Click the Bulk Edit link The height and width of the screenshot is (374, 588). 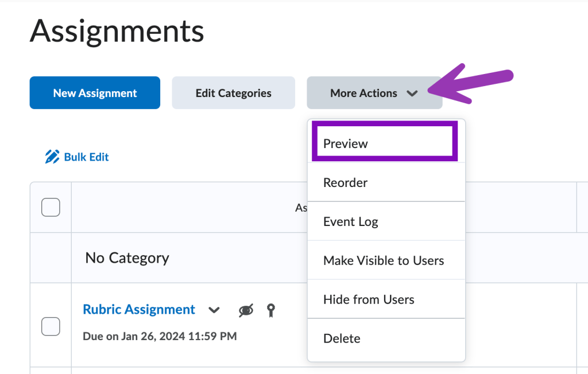(77, 157)
